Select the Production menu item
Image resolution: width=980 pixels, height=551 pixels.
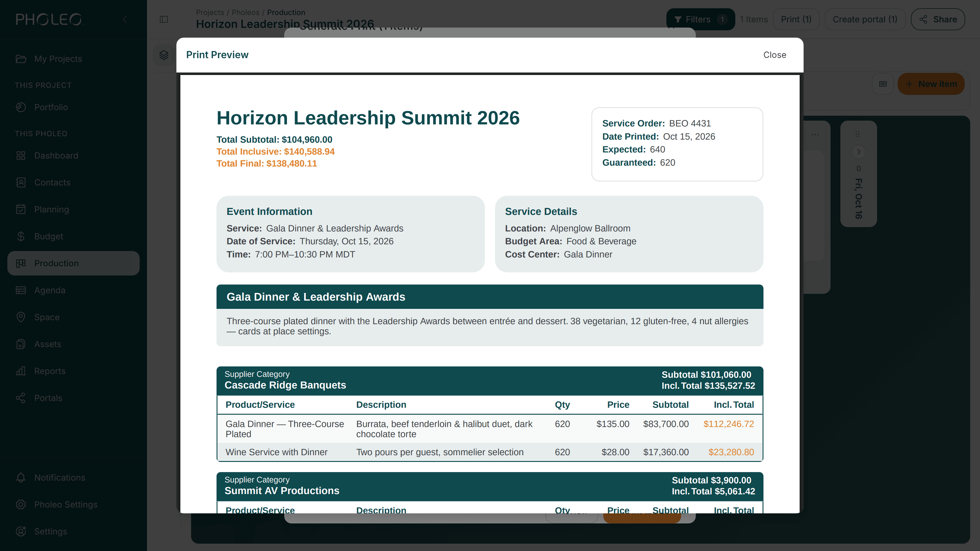73,263
